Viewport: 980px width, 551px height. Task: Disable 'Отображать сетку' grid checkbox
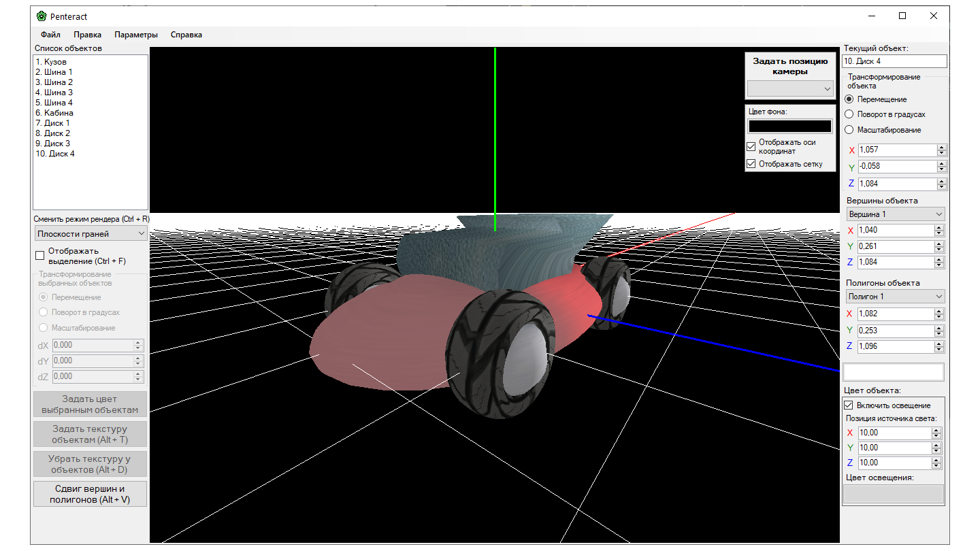(751, 164)
